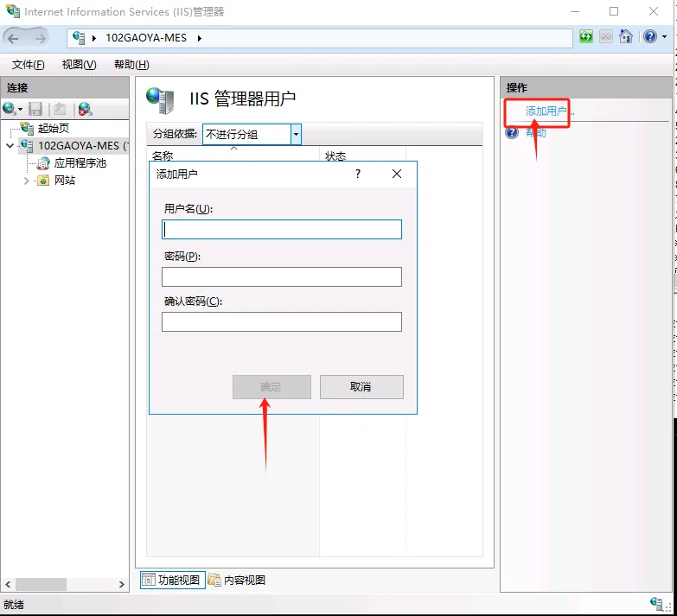Switch to the 内容视图 tab

point(238,580)
